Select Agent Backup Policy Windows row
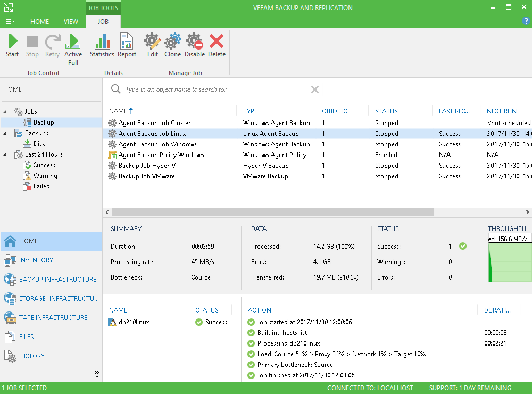Image resolution: width=532 pixels, height=394 pixels. click(317, 155)
